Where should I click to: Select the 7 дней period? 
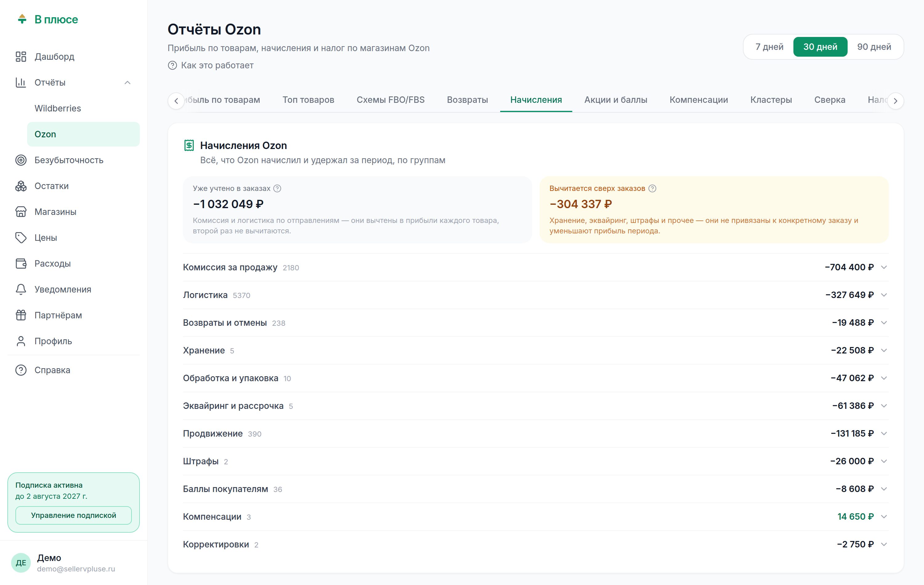[769, 47]
